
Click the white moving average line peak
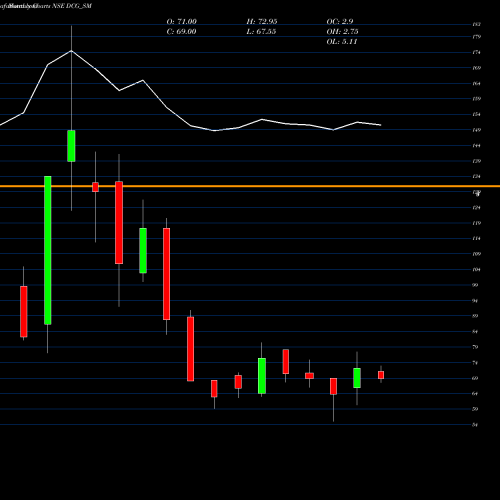pos(71,51)
